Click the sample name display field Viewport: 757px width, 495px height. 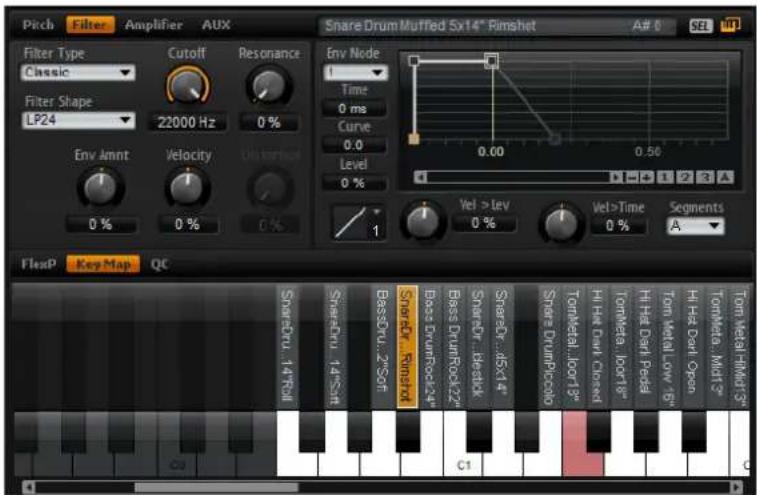pos(497,26)
